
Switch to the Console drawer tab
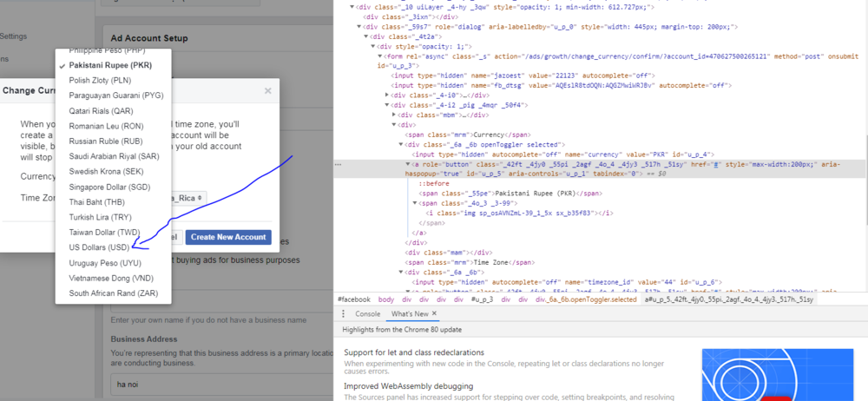click(x=367, y=313)
